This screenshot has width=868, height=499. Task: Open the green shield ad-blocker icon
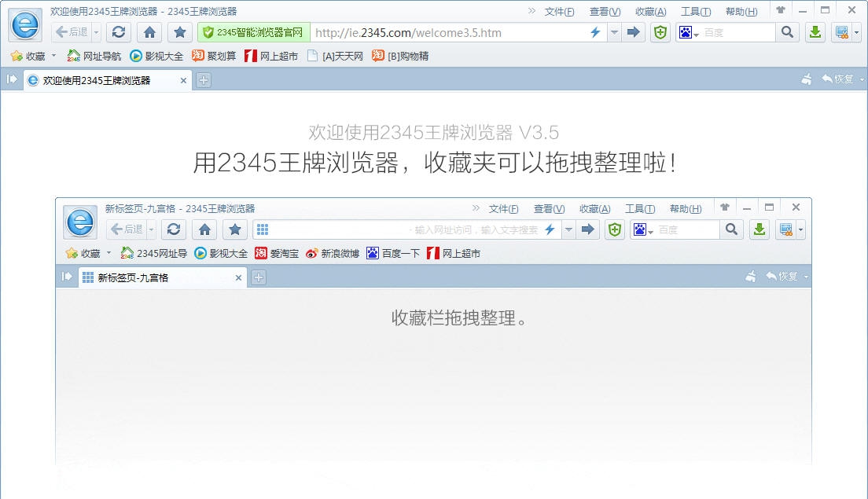point(660,33)
